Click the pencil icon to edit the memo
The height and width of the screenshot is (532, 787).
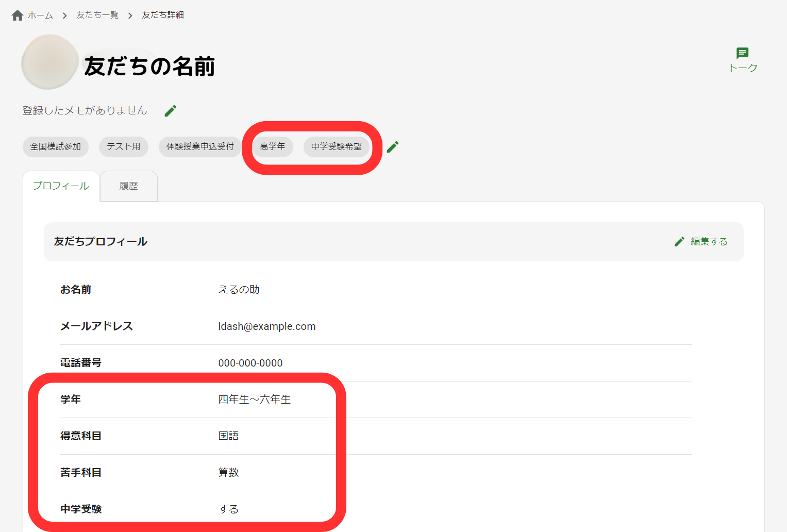[170, 110]
